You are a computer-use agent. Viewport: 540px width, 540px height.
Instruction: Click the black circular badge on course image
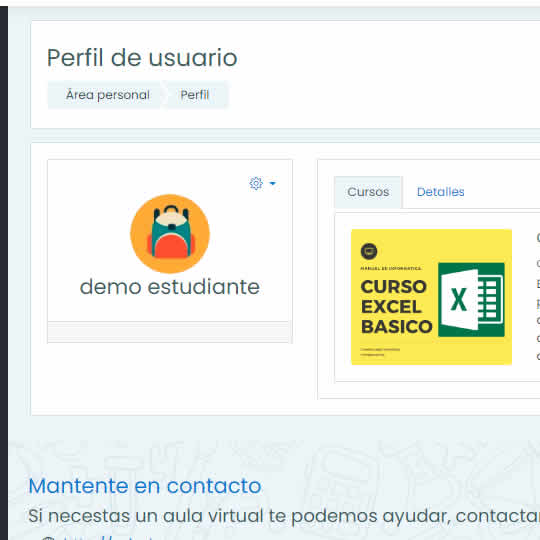tap(369, 251)
